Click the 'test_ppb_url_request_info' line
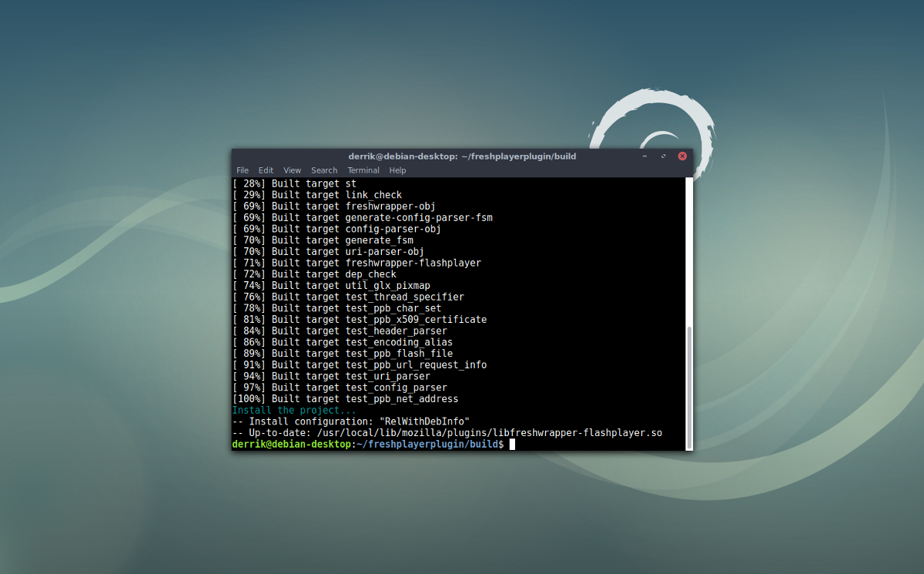Image resolution: width=924 pixels, height=574 pixels. coord(360,364)
